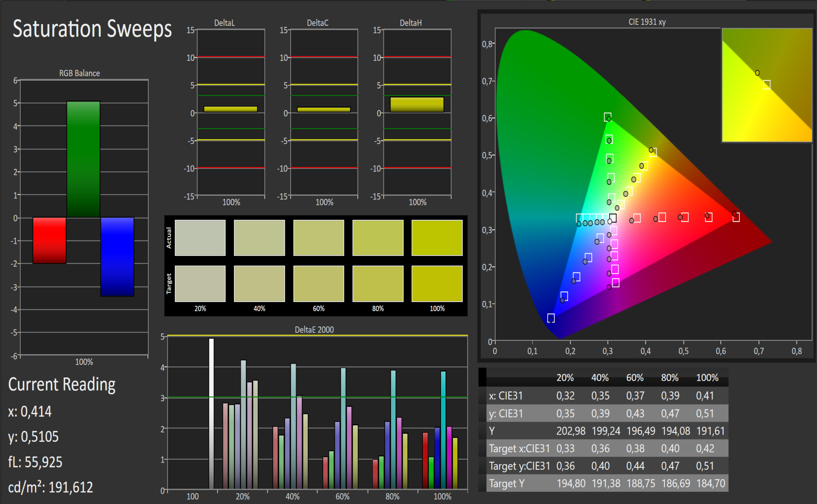Click the 100% green target square on CIE chart
The height and width of the screenshot is (504, 817).
[608, 117]
